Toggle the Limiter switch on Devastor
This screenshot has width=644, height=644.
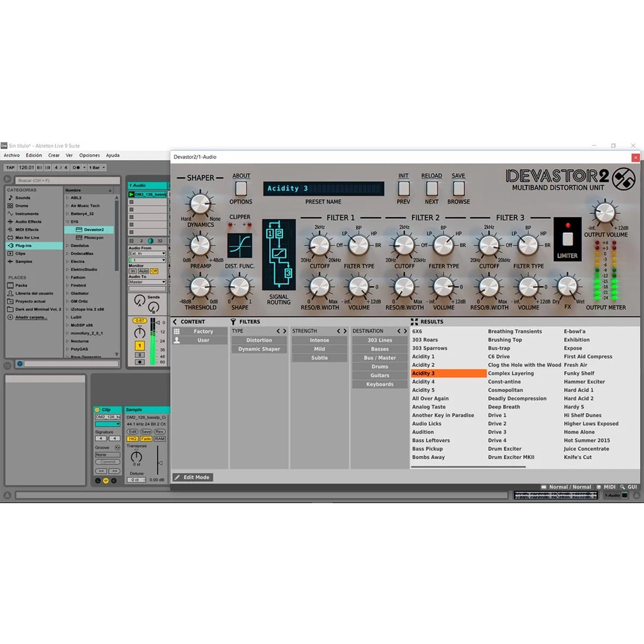[567, 239]
